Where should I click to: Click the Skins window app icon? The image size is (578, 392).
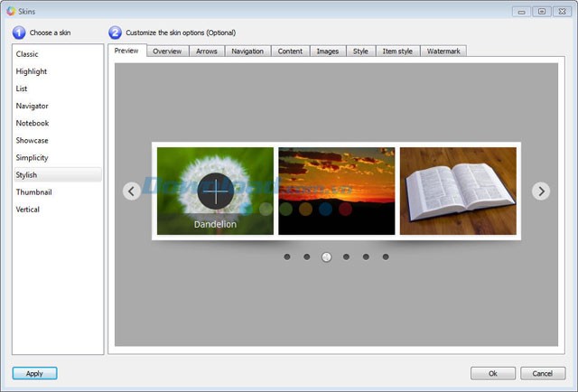11,11
